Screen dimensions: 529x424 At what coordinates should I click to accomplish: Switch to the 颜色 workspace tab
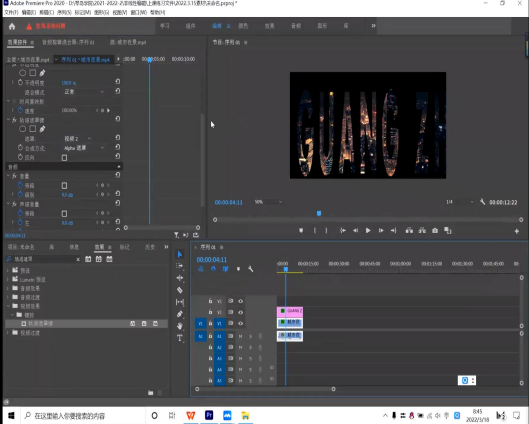243,26
